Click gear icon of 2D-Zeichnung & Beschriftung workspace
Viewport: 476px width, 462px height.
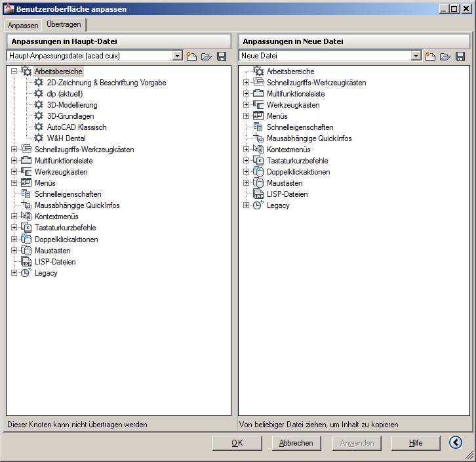(x=39, y=82)
